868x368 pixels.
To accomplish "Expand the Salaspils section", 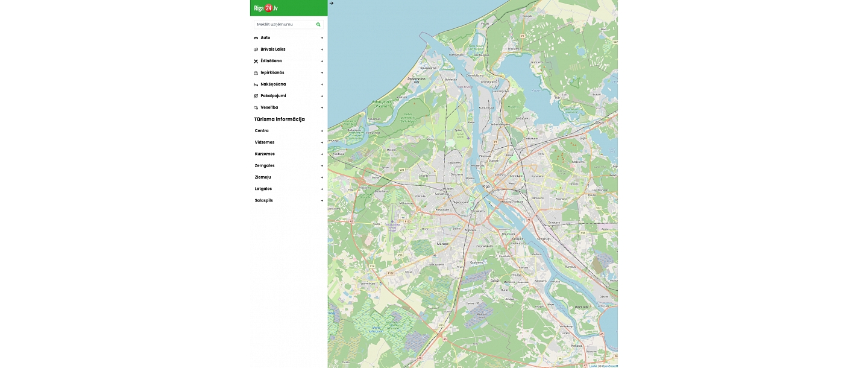I will (322, 200).
